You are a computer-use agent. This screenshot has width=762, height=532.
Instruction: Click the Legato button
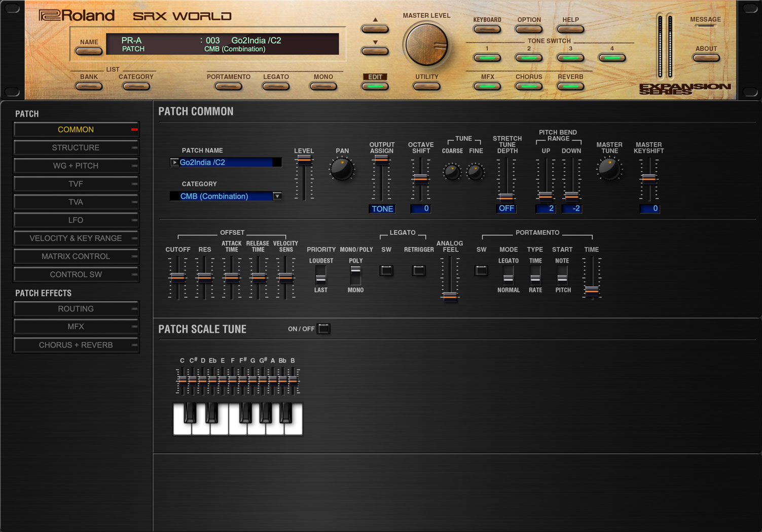click(x=276, y=87)
